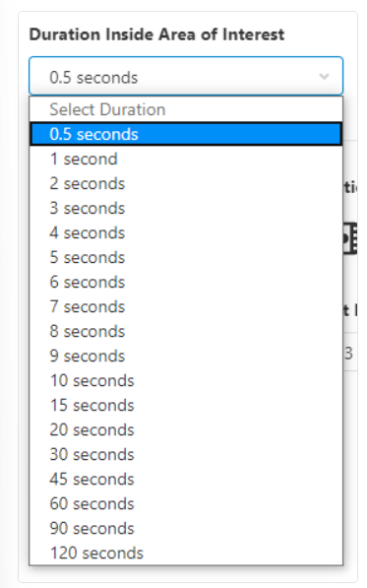Select 4 seconds duration
The height and width of the screenshot is (588, 367).
pyautogui.click(x=186, y=232)
